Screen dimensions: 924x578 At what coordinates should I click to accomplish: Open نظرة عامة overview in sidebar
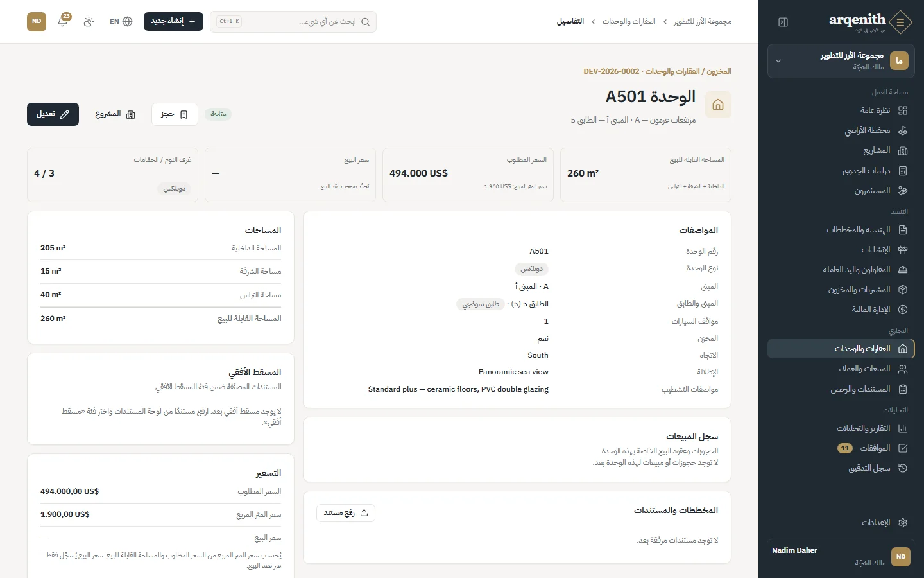(x=841, y=110)
